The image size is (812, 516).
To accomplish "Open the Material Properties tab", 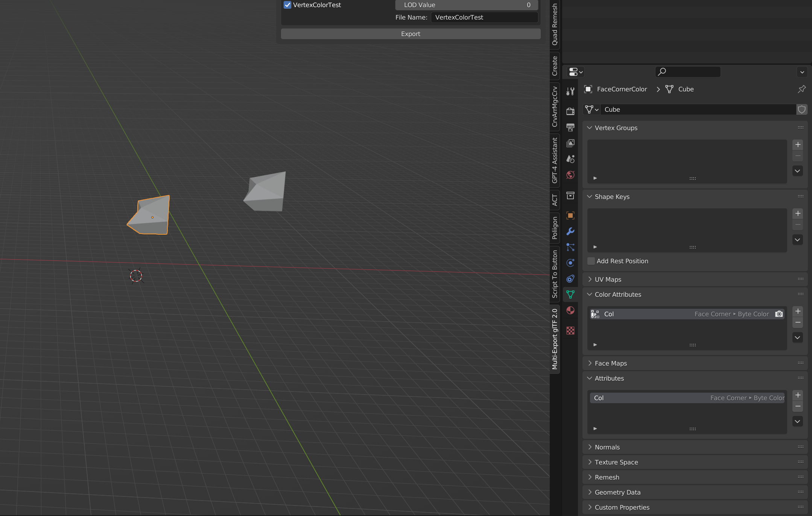I will click(570, 310).
